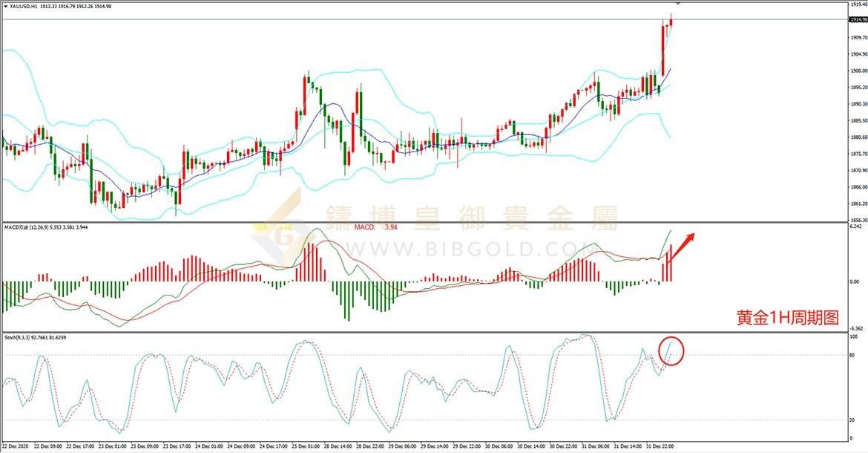Click the 80 level on Stochastic scale
The image size is (868, 453).
tap(852, 355)
